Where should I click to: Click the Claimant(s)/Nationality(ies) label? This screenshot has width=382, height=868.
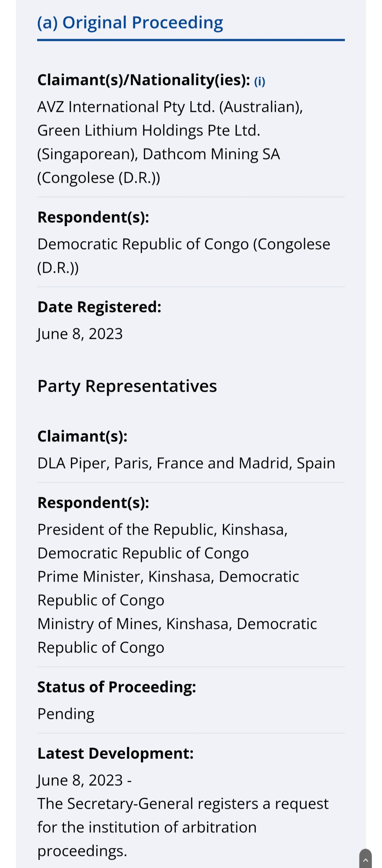click(144, 80)
